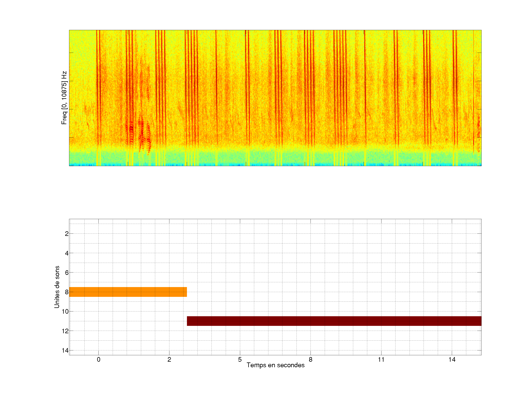Click x-axis tick label 0
This screenshot has height=399, width=532.
(99, 359)
